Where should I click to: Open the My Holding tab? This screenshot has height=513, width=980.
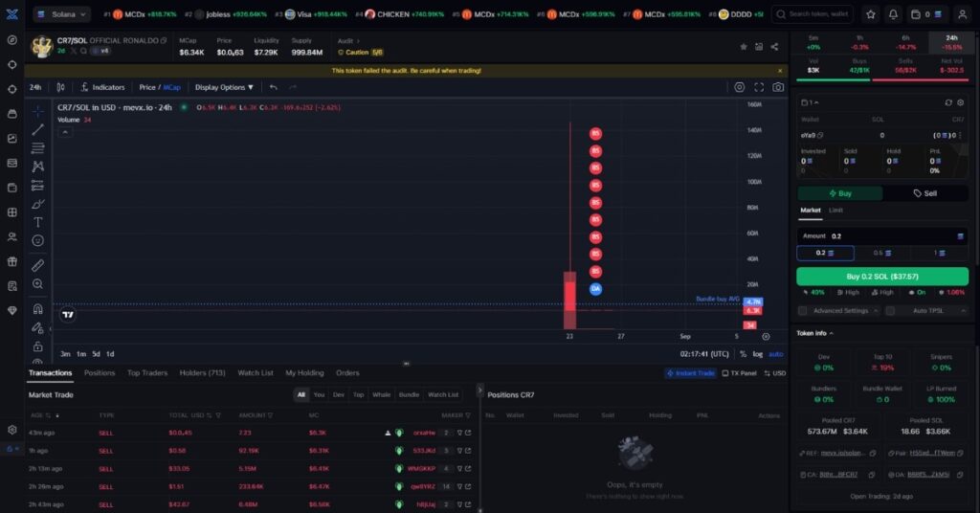304,373
